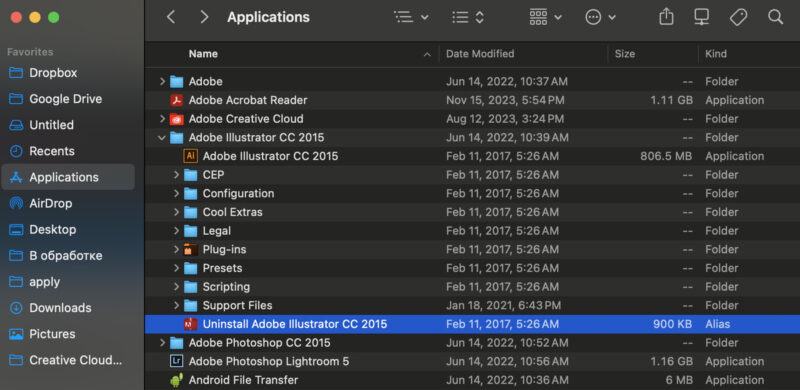Viewport: 800px width, 390px height.
Task: Click the Adobe Illustrator CC 2015 Ai icon
Action: point(190,156)
